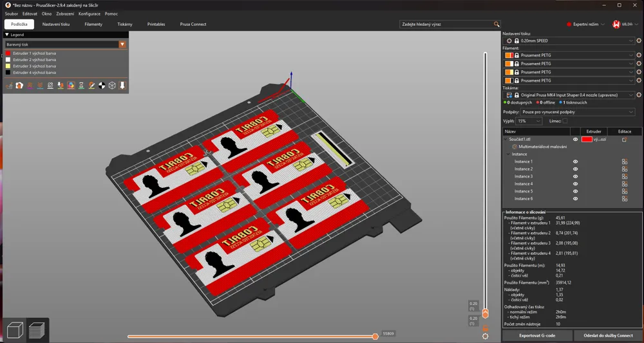The height and width of the screenshot is (343, 644).
Task: Open the Printables tab
Action: [x=156, y=24]
